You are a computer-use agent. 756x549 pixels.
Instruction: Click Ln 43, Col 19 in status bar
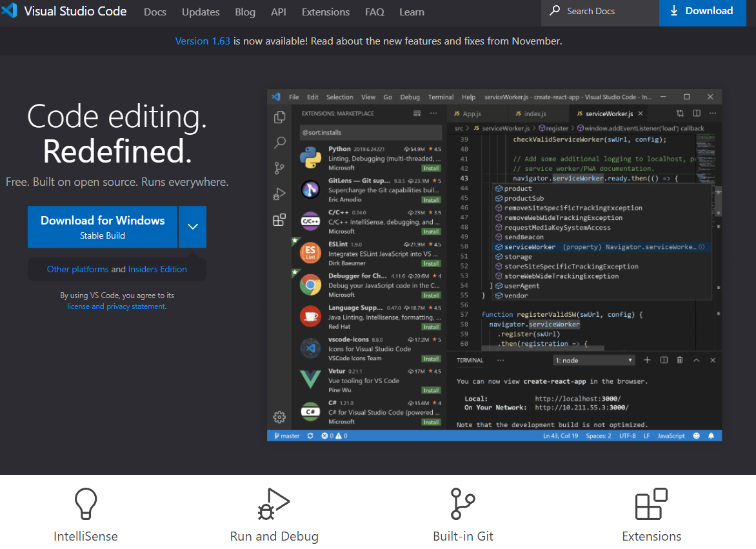click(561, 435)
